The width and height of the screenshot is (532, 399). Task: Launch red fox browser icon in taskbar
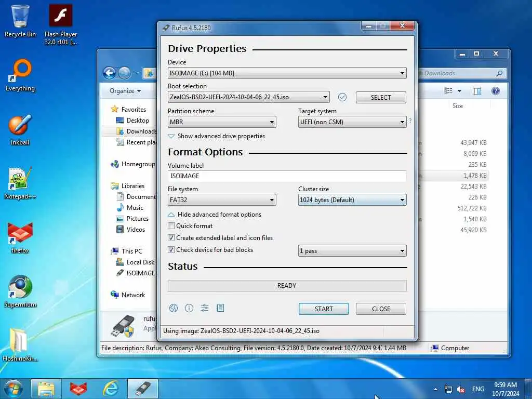pyautogui.click(x=78, y=389)
